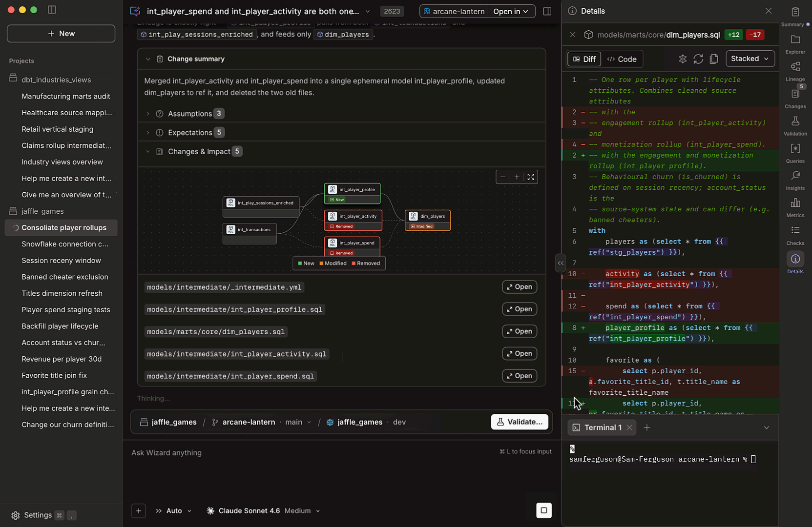Open the Changes sidebar icon

795,94
